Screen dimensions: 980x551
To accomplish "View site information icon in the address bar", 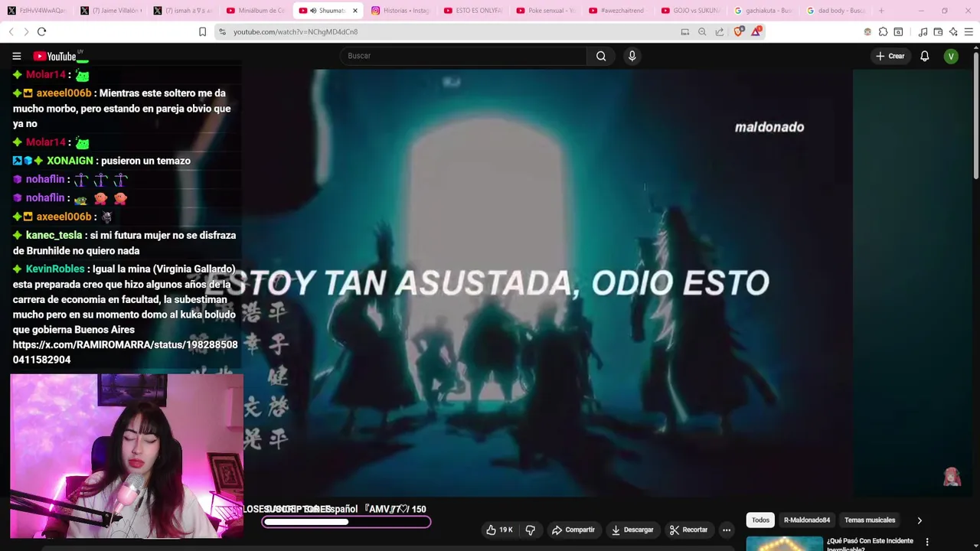I will coord(222,31).
